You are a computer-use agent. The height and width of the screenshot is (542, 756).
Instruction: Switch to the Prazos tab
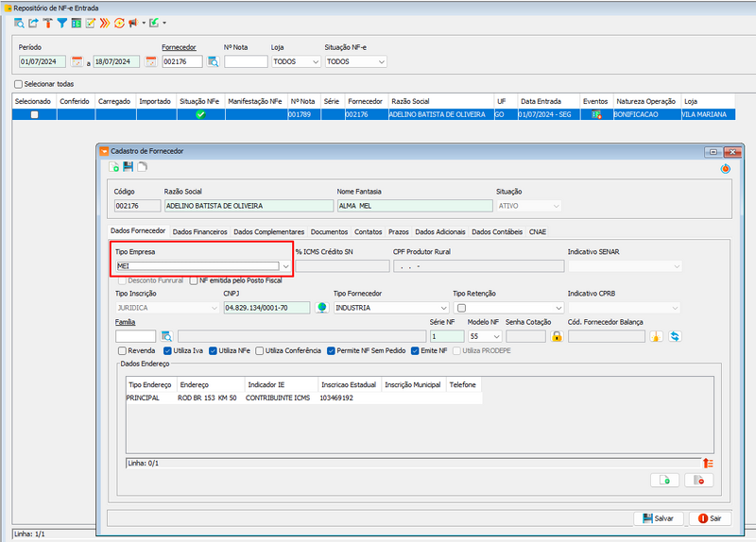pyautogui.click(x=399, y=231)
